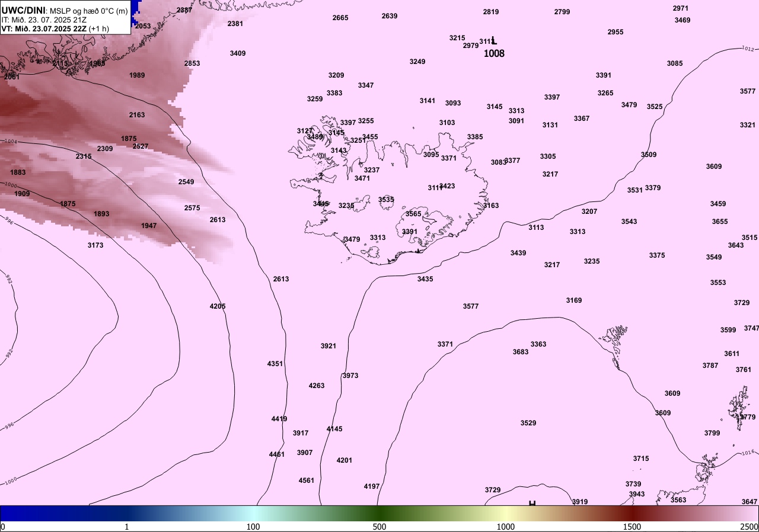
Task: Click the 2500 label on the color scale
Action: point(750,527)
